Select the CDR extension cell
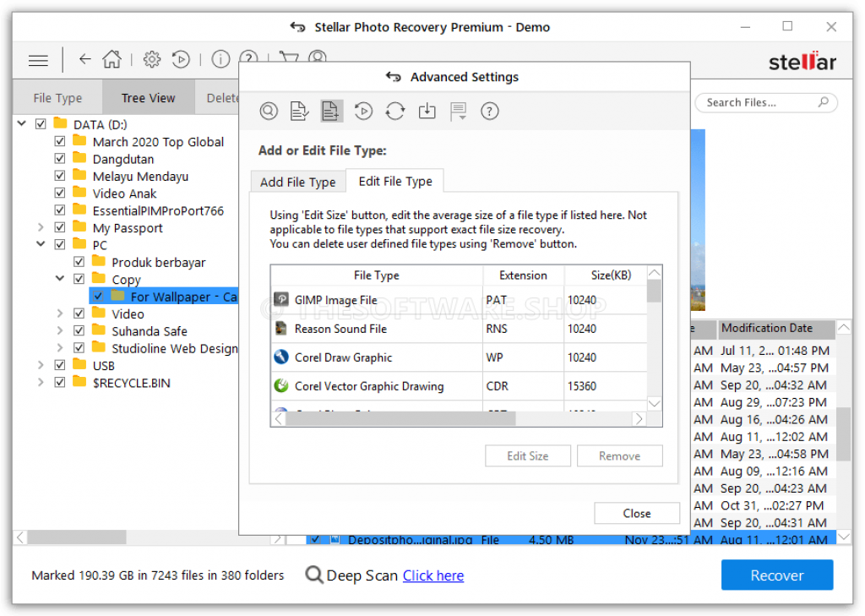The image size is (865, 616). tap(523, 386)
